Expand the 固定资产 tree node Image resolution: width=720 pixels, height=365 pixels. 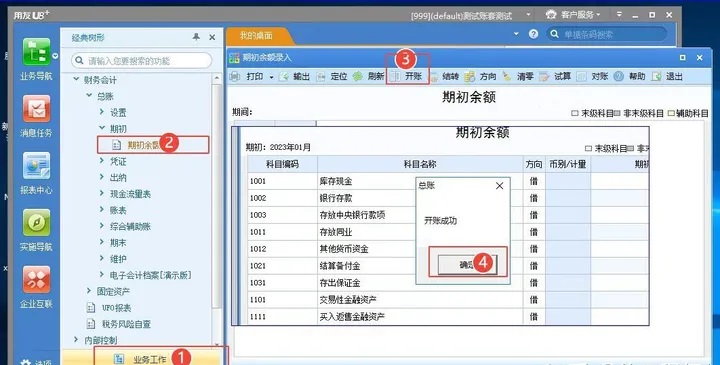(89, 291)
